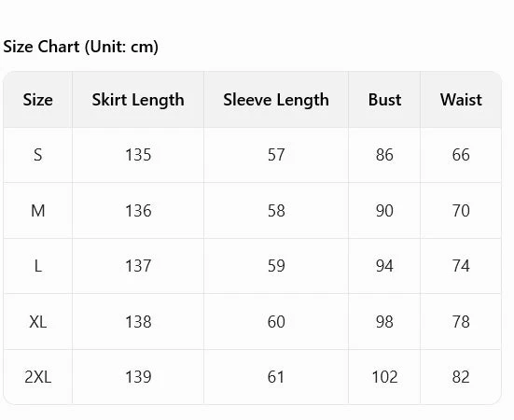Click the 2XL size row label
The image size is (514, 420).
(x=37, y=377)
